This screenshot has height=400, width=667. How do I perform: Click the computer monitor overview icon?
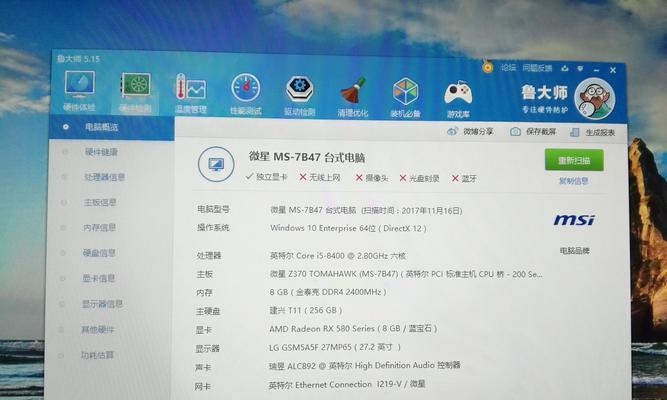point(216,164)
